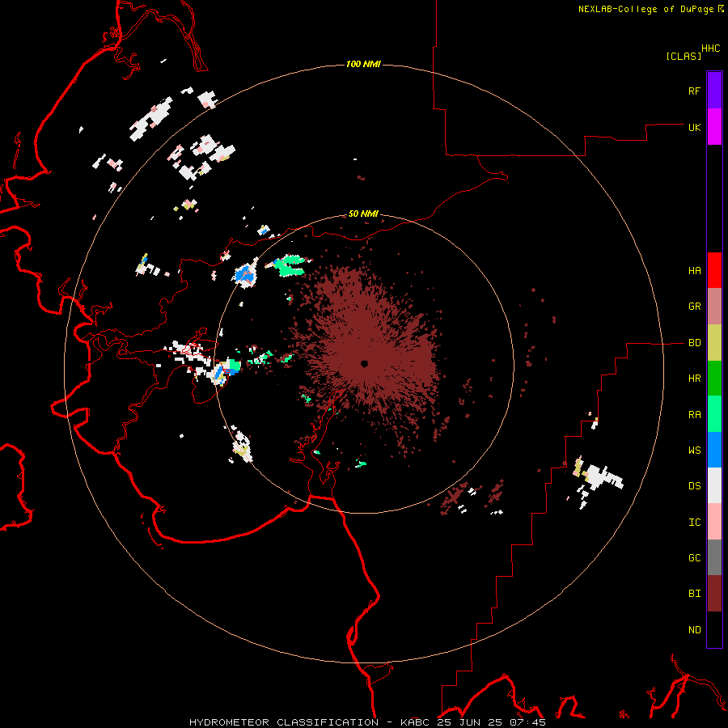The image size is (728, 728).
Task: Click the ND black legend swatch
Action: tap(714, 629)
